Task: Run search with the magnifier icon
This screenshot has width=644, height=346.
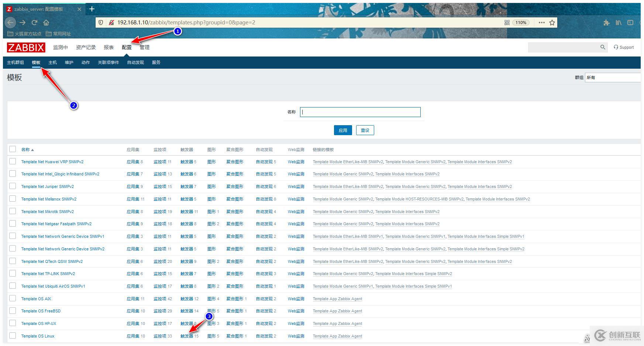Action: (603, 47)
